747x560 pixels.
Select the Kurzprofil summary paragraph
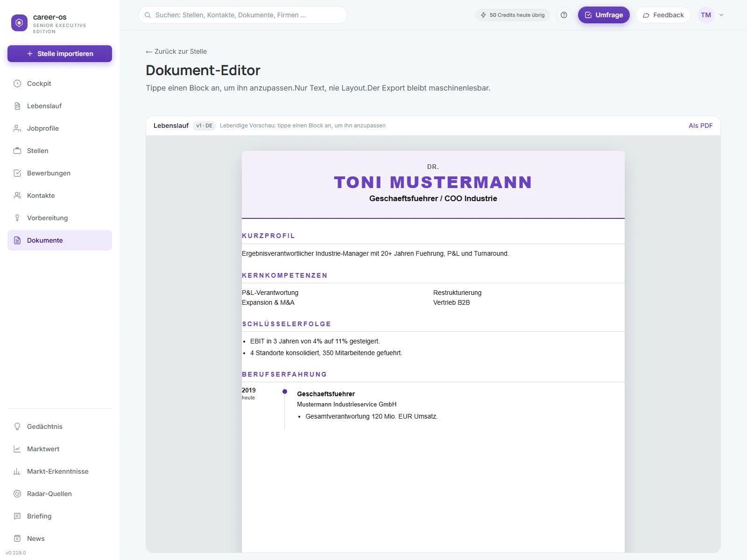[375, 253]
